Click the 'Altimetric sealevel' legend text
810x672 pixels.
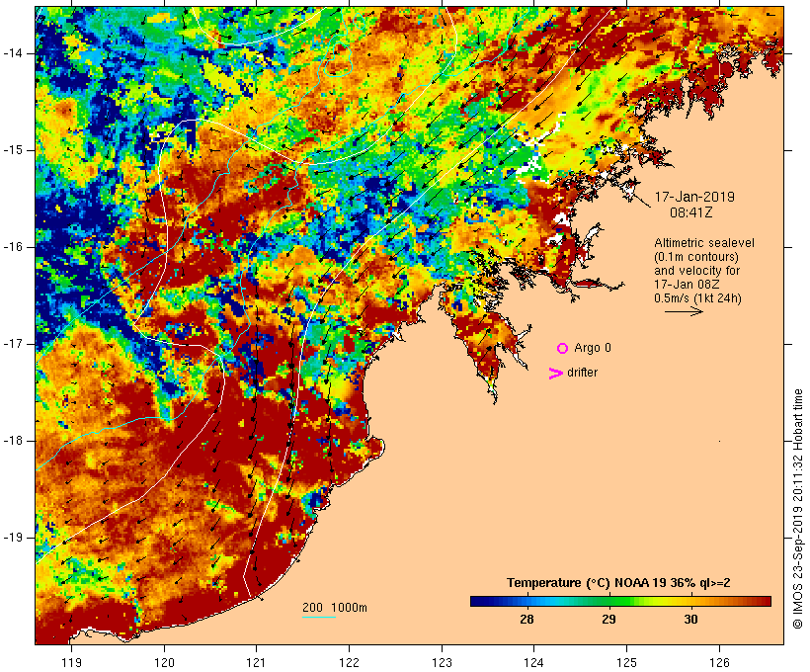pos(704,243)
